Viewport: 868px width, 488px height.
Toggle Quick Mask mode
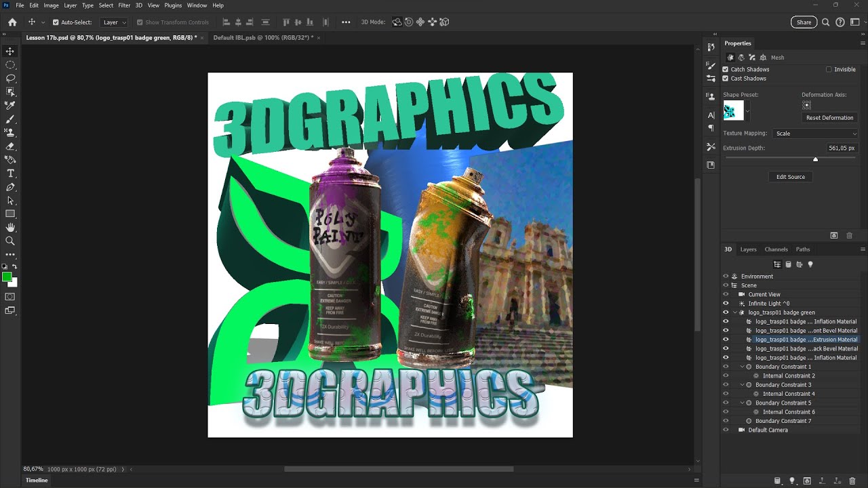(10, 297)
